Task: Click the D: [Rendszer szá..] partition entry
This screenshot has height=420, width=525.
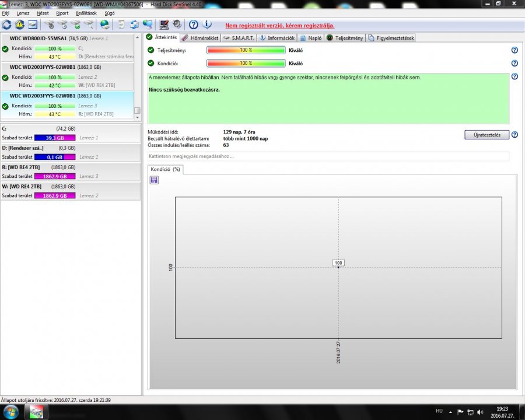Action: pos(71,152)
